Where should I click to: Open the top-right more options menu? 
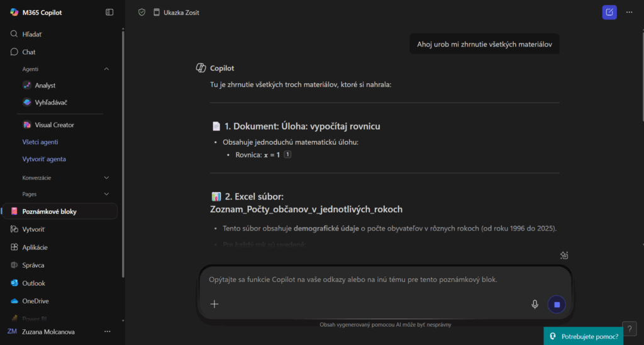point(629,13)
